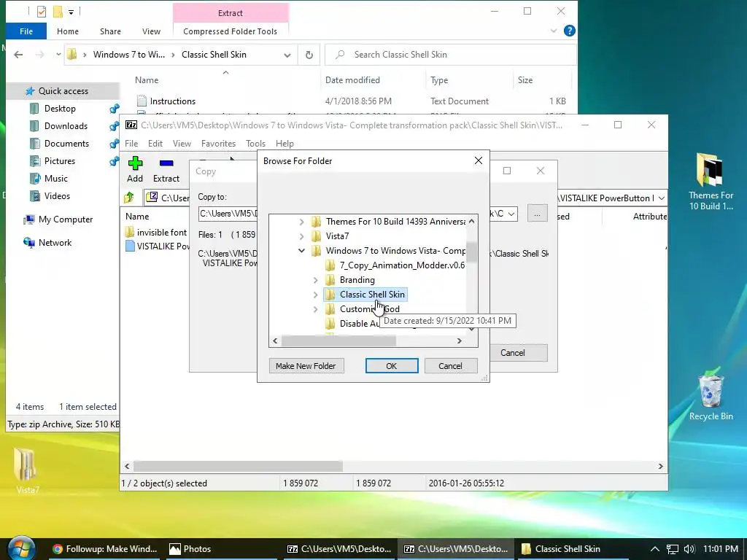Show hidden tray icons with the chevron
Viewport: 747px width, 560px height.
[655, 549]
